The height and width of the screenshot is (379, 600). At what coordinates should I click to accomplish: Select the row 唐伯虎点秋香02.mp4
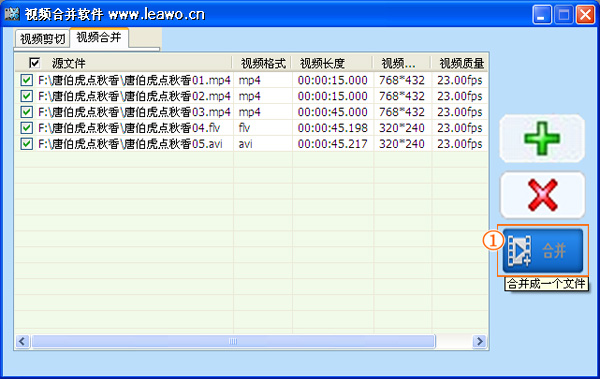point(251,96)
